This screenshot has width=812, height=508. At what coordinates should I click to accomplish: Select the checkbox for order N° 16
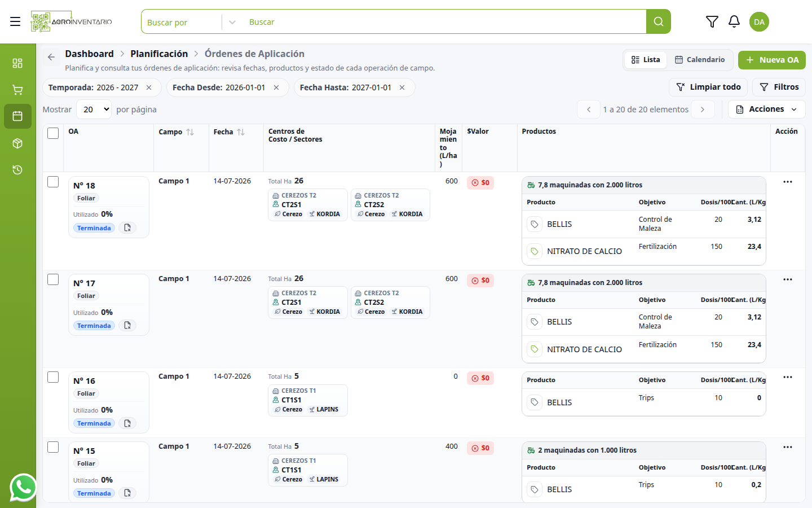click(x=53, y=377)
